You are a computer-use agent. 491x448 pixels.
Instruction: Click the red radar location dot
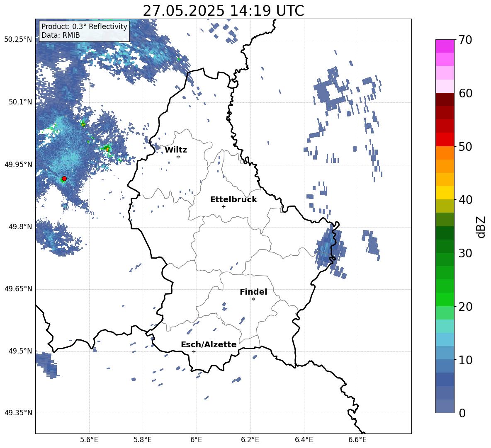click(x=64, y=179)
